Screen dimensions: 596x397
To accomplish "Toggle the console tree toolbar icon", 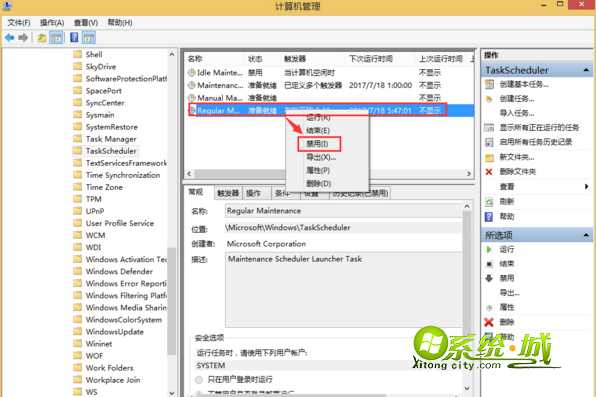I will click(56, 38).
